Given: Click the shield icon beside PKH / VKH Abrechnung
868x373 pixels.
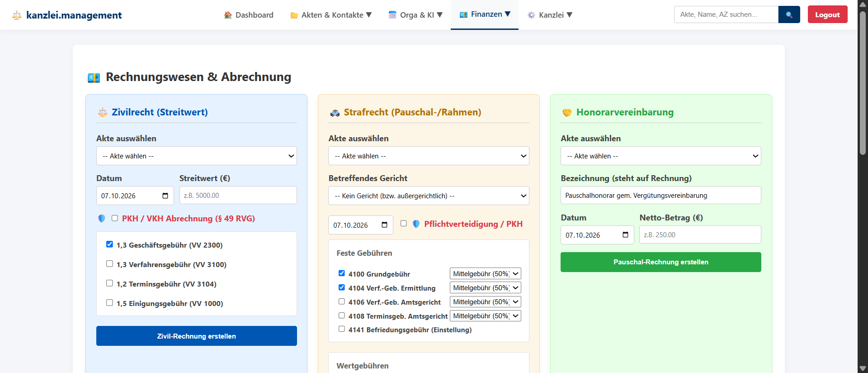Looking at the screenshot, I should click(x=102, y=219).
